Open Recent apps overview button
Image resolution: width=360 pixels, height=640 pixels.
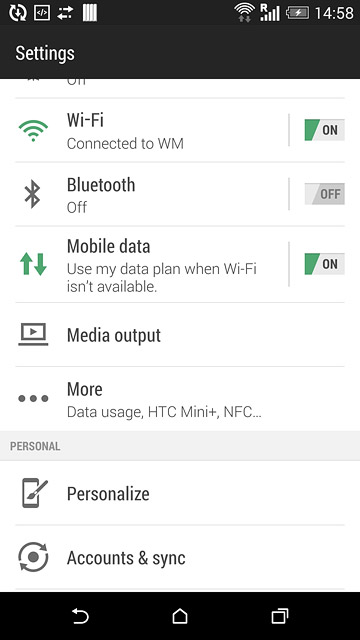pos(280,616)
